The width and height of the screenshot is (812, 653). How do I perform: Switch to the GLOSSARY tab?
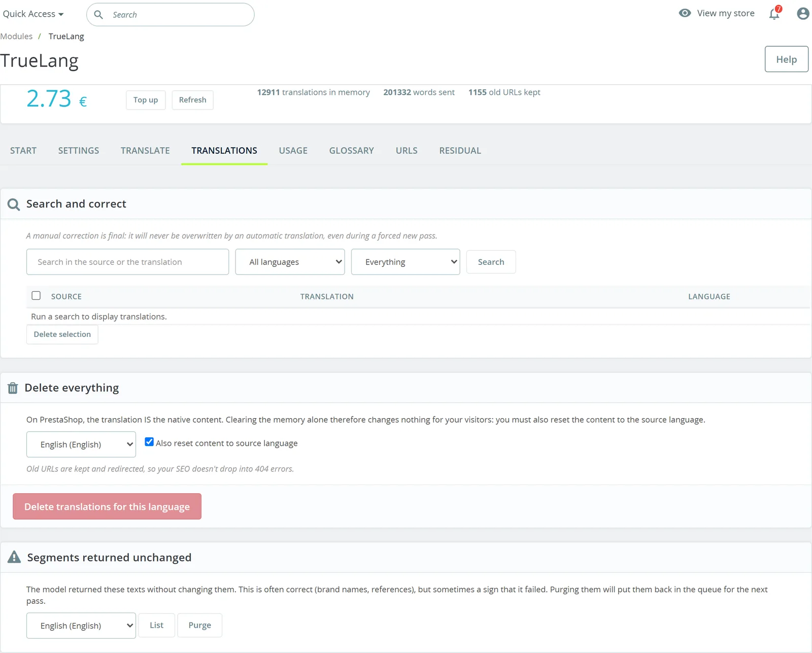coord(352,151)
